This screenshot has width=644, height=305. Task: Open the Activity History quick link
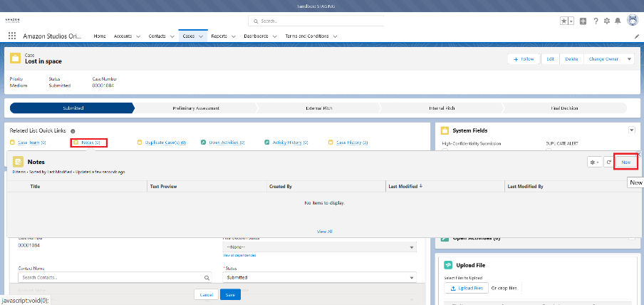pyautogui.click(x=291, y=143)
